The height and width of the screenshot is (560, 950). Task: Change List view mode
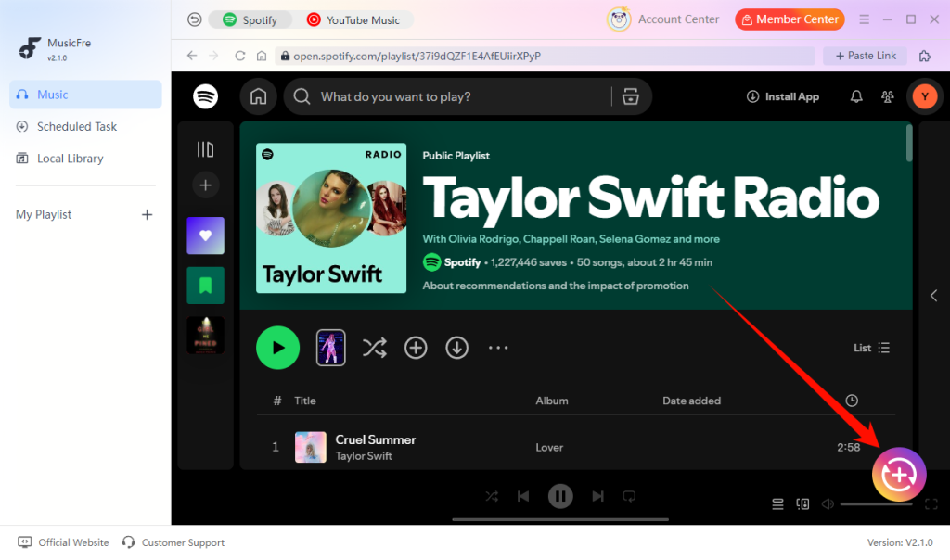871,348
